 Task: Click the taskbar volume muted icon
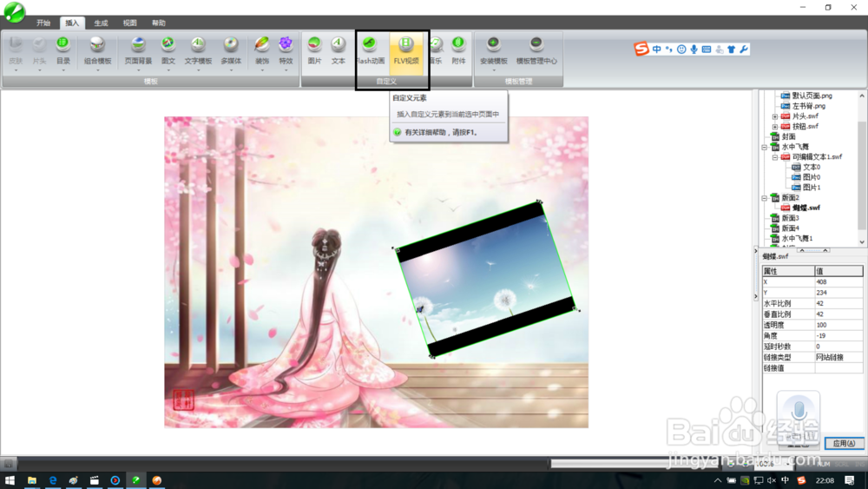coord(771,480)
